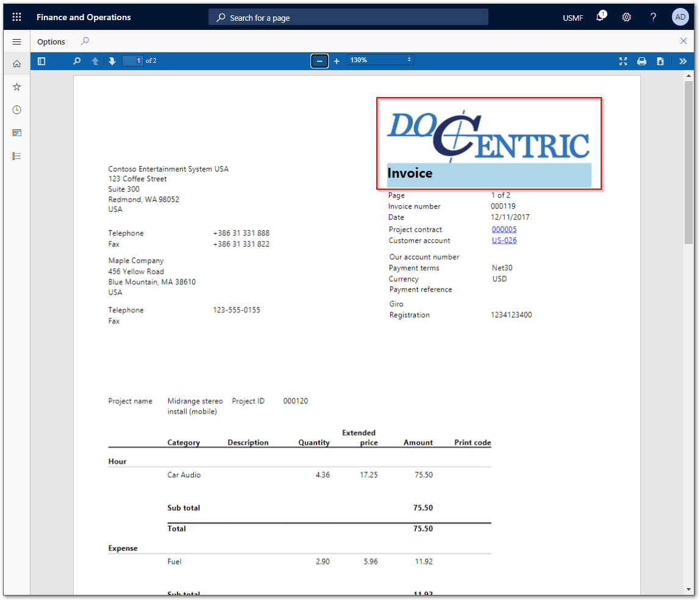The image size is (700, 601).
Task: Zoom out the invoice preview
Action: (320, 61)
